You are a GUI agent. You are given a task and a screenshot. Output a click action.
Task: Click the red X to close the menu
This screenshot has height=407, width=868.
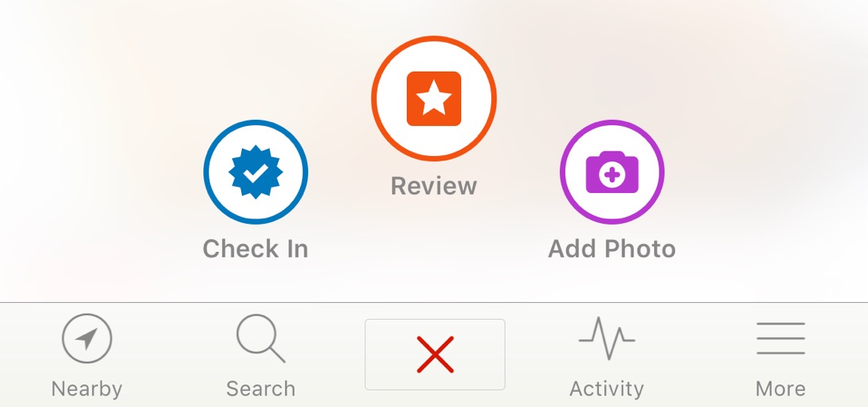[x=435, y=354]
